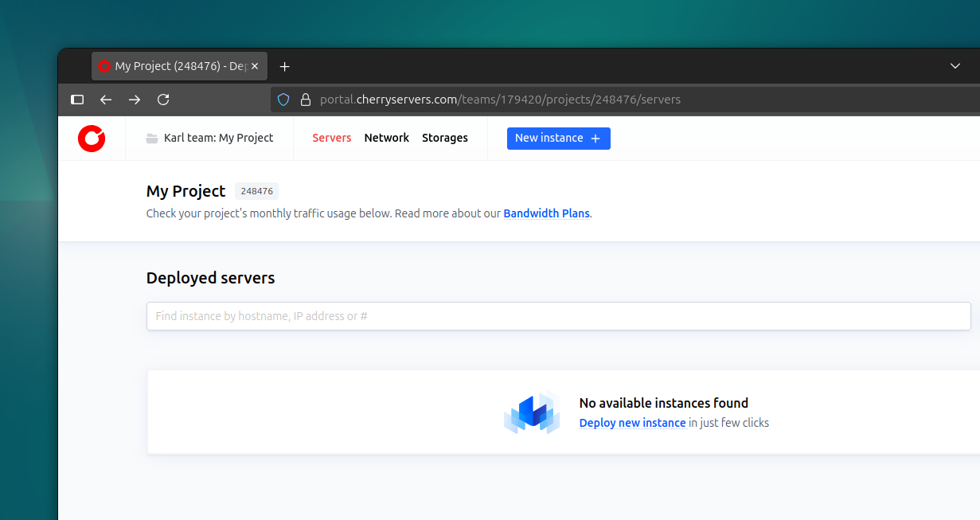This screenshot has height=520, width=980.
Task: Close the My Project browser tab
Action: click(255, 66)
